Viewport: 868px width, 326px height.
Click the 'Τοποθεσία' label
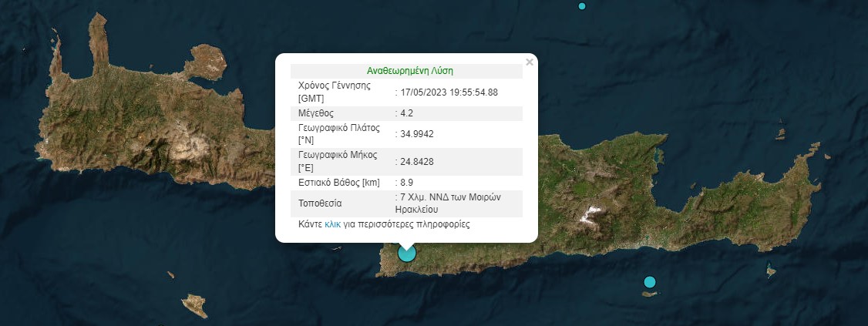point(320,203)
